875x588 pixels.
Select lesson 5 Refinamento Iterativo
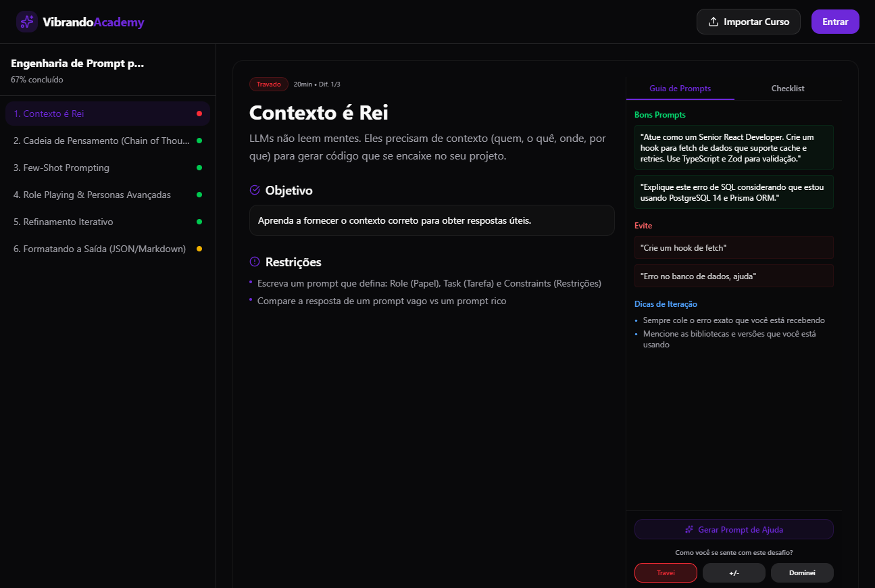(x=64, y=222)
